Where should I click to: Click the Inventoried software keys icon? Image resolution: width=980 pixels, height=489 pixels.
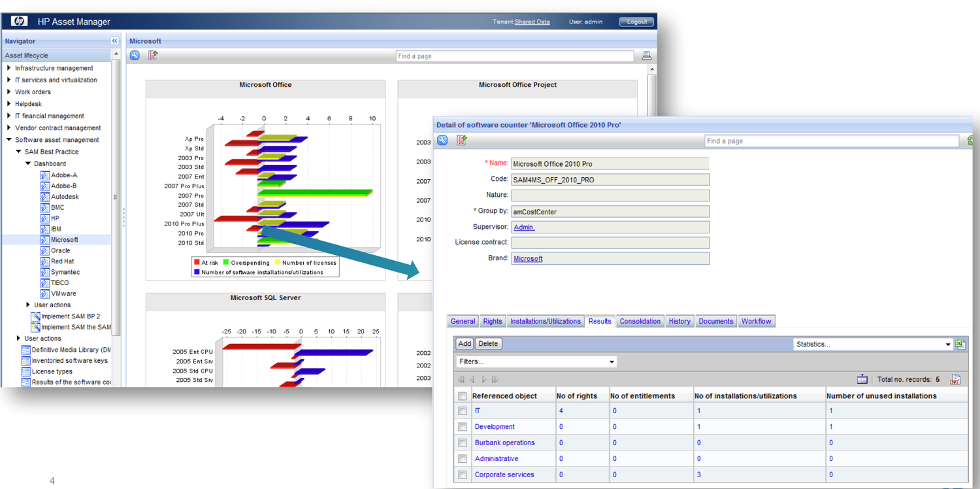coord(25,361)
